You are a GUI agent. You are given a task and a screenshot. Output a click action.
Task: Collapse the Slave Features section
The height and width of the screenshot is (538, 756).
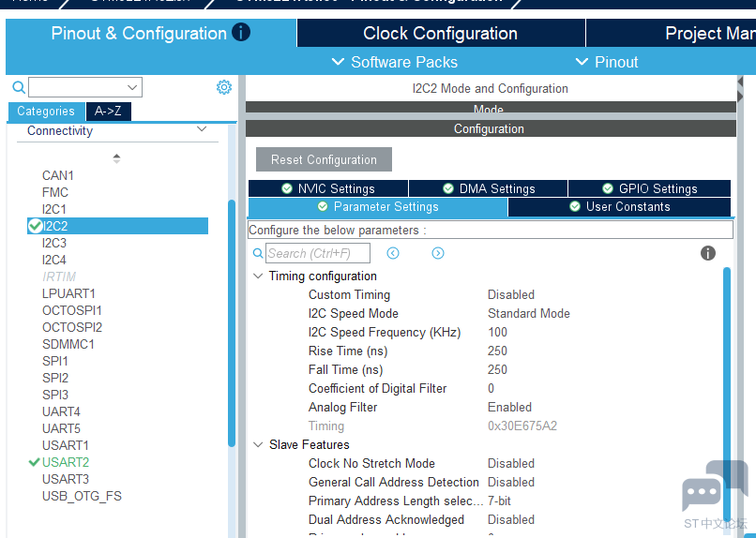point(258,445)
